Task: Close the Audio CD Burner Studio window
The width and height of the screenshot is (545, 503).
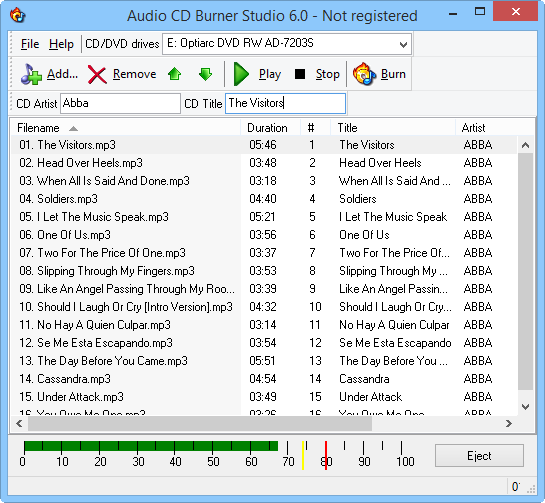Action: click(516, 11)
